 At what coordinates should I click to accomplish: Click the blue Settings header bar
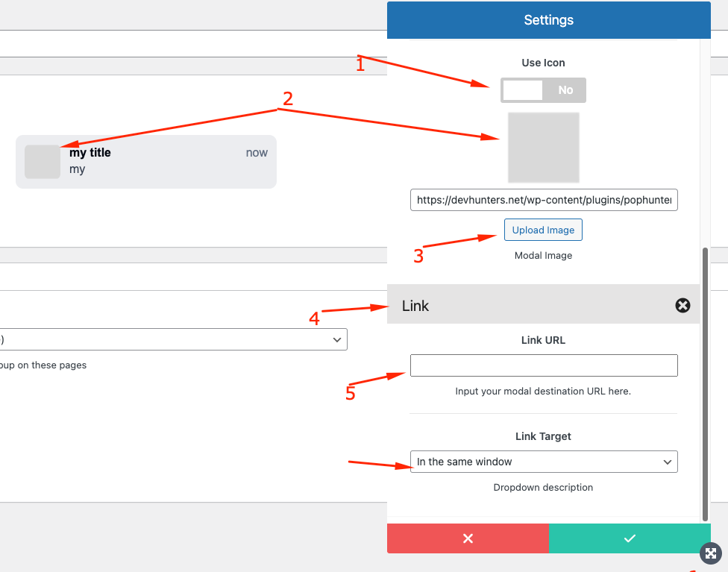[548, 20]
